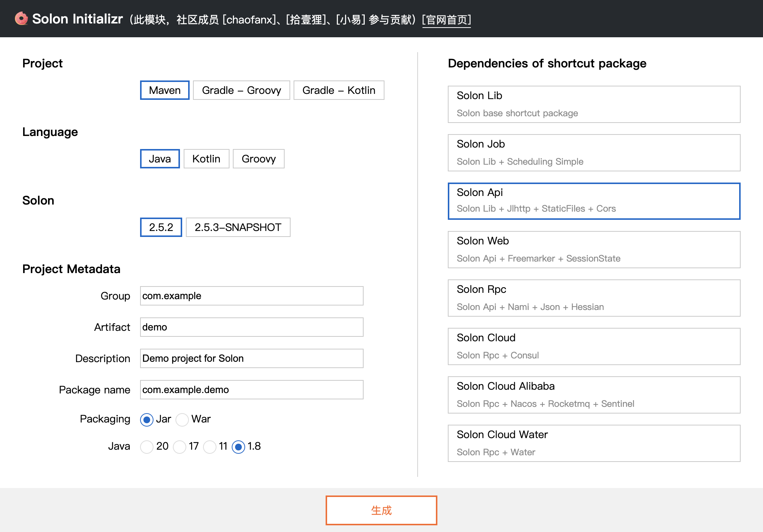Image resolution: width=763 pixels, height=532 pixels.
Task: Click into the Group input field
Action: (x=251, y=296)
